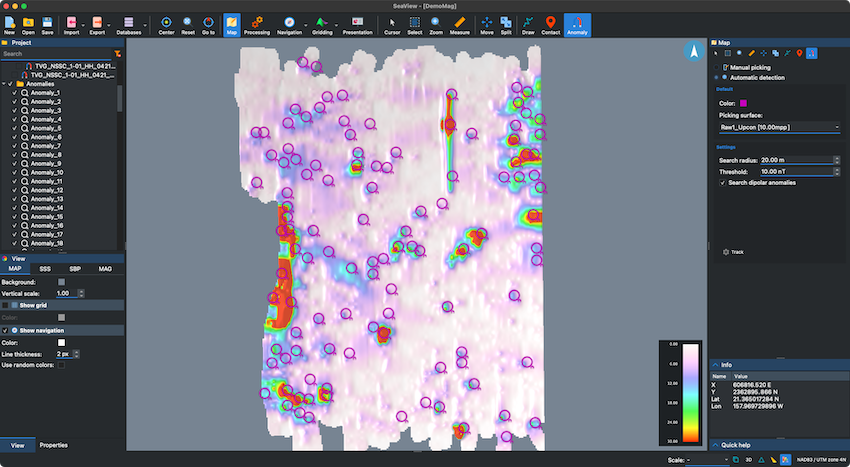Choose the Select rectangle tool in main toolbar
The width and height of the screenshot is (850, 467).
[x=415, y=25]
